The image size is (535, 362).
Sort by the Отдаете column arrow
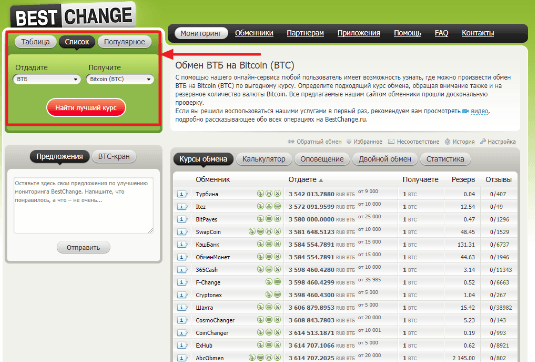point(321,180)
